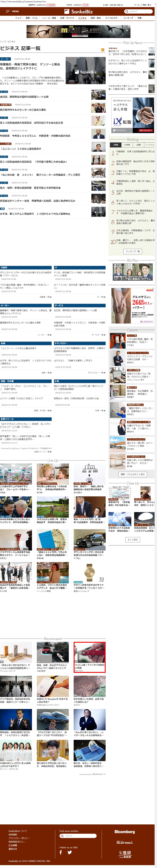Open the Biz Plus promotional image

point(133,272)
